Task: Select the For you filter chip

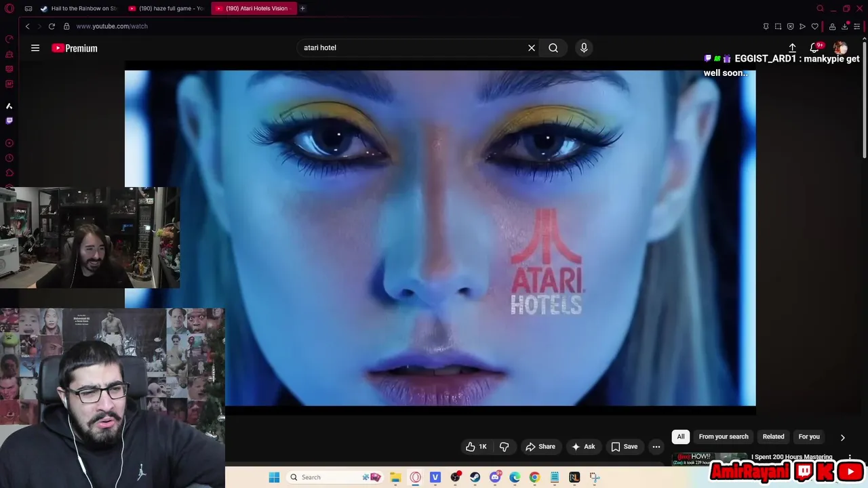Action: pos(809,436)
